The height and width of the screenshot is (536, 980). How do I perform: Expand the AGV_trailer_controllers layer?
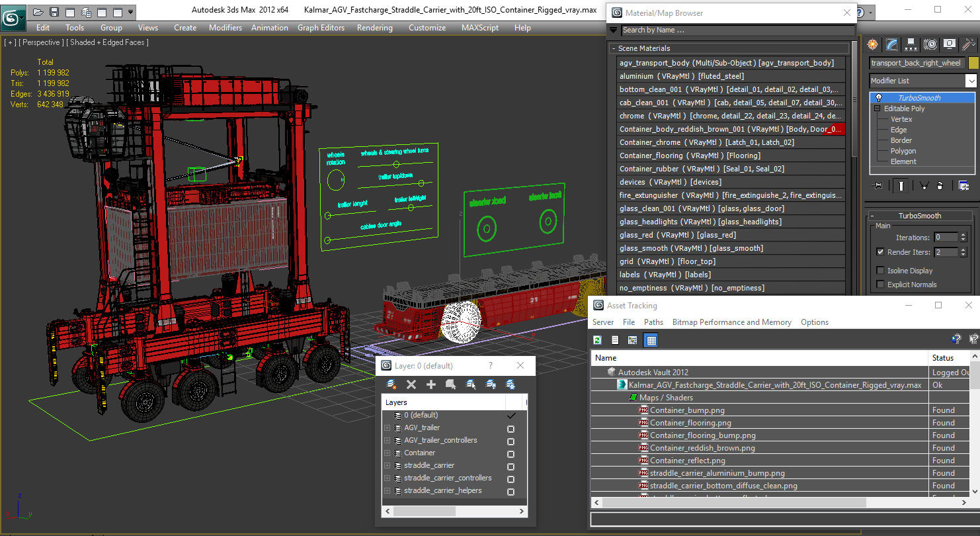pos(387,441)
